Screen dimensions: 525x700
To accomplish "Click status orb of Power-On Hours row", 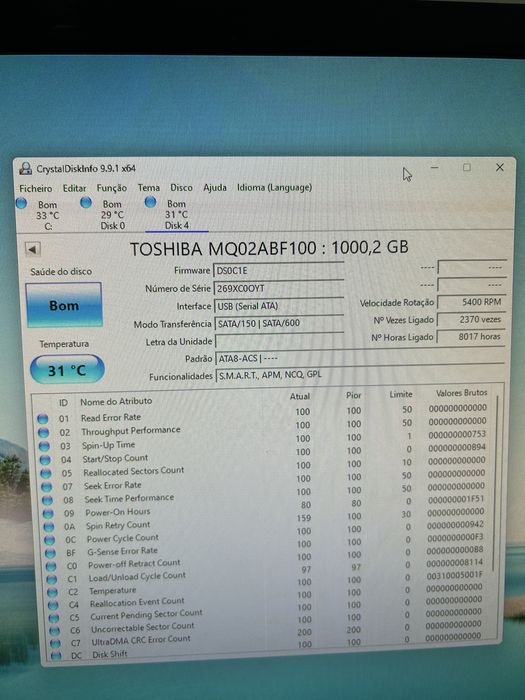I will pos(49,513).
